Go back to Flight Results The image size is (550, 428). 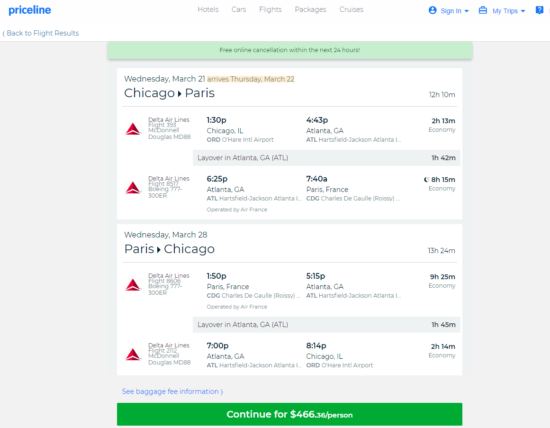[x=41, y=33]
